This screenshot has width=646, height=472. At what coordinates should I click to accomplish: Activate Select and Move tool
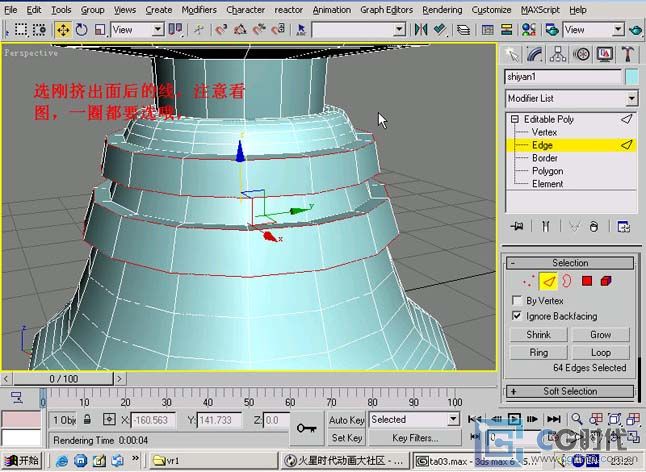(63, 30)
